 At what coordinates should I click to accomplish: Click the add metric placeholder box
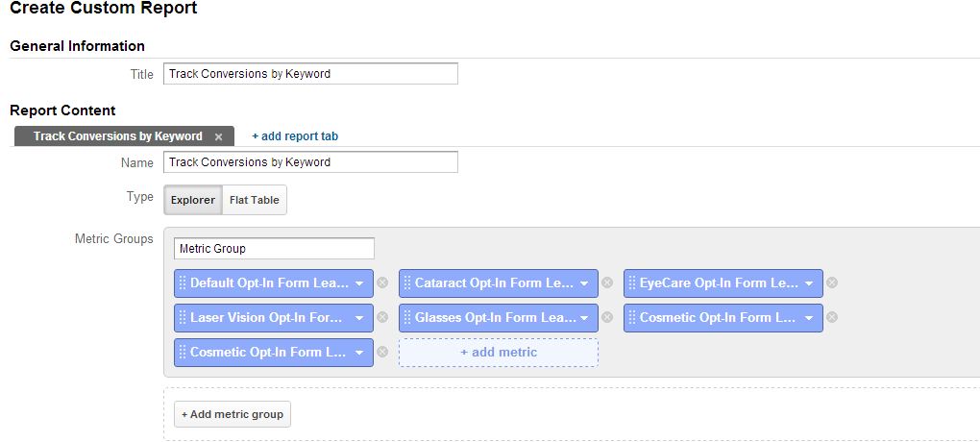[499, 353]
